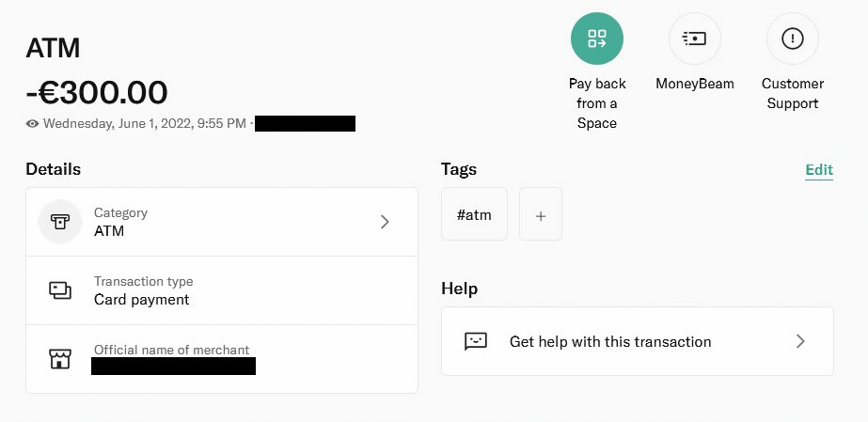Click the Pay back from a Space label
The image size is (868, 422).
click(x=597, y=103)
